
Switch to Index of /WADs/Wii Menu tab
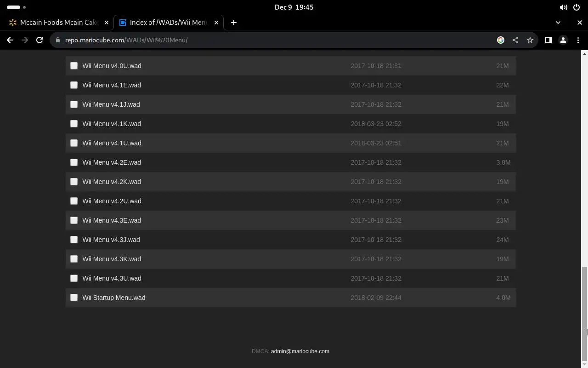169,23
